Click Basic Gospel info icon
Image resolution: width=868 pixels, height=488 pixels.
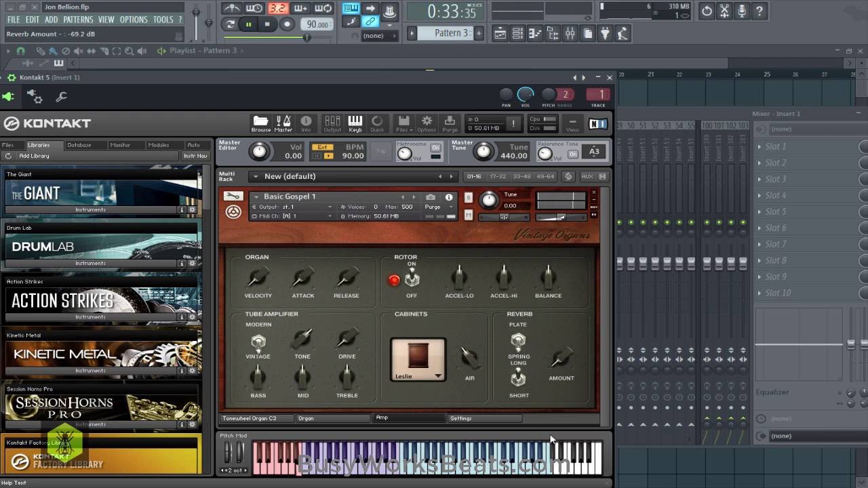[448, 197]
